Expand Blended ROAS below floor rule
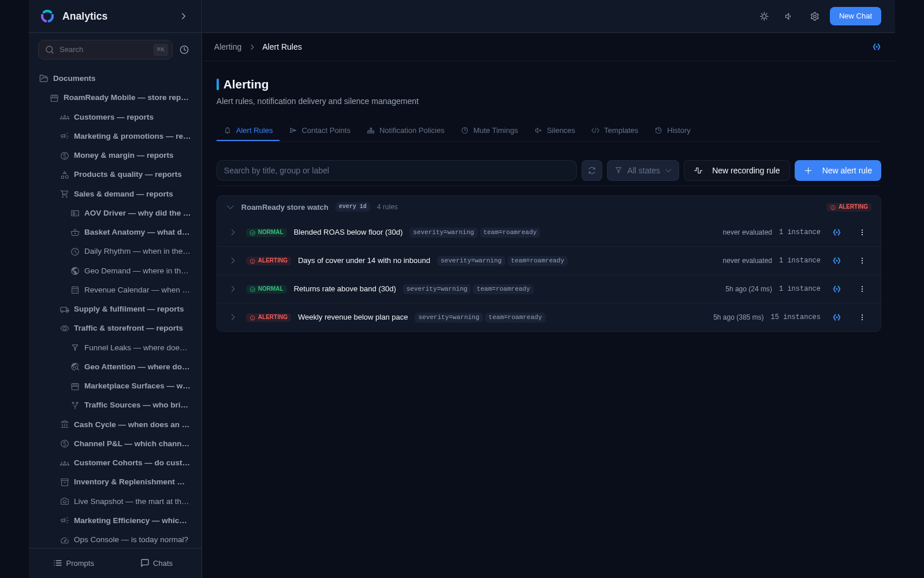This screenshot has width=924, height=578. click(x=233, y=232)
